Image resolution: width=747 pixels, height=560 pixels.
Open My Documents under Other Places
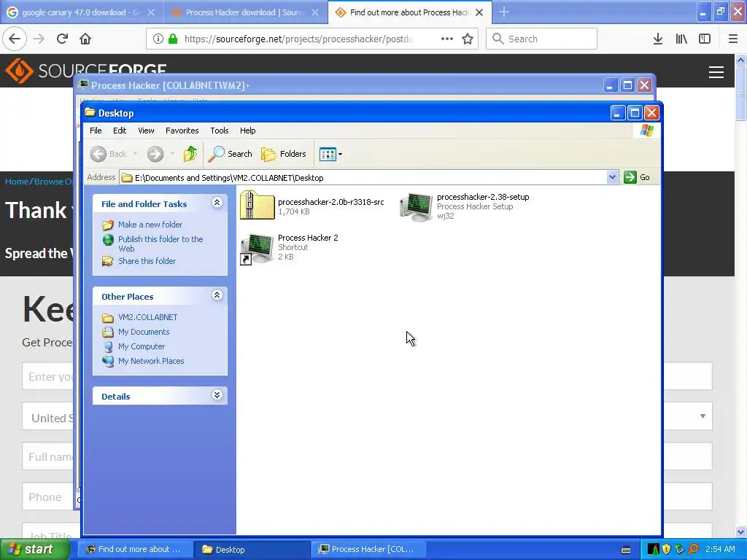(144, 332)
